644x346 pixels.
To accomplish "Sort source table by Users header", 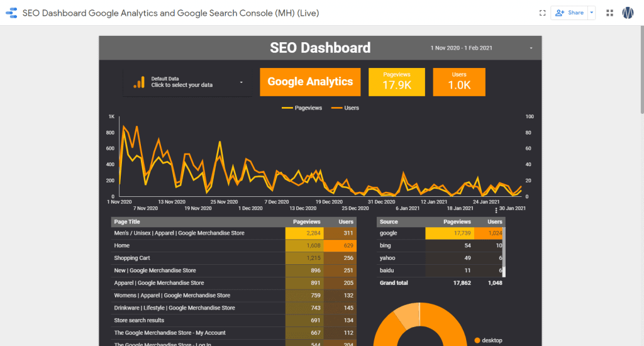I will point(494,222).
